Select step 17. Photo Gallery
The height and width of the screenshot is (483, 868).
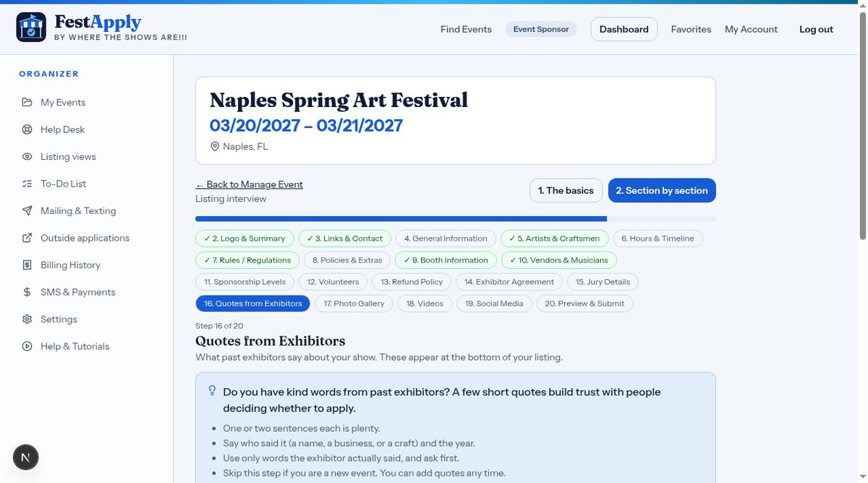354,304
